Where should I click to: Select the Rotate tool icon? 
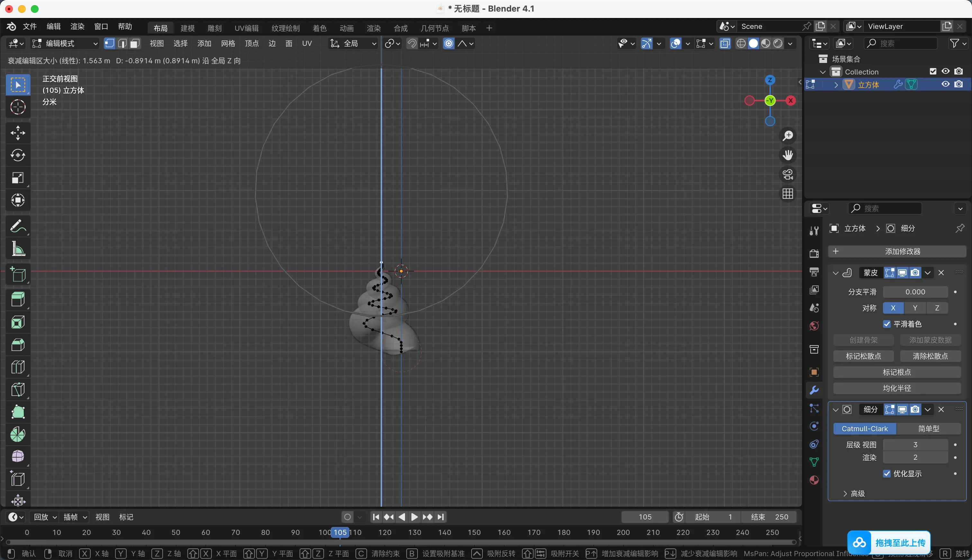point(18,155)
